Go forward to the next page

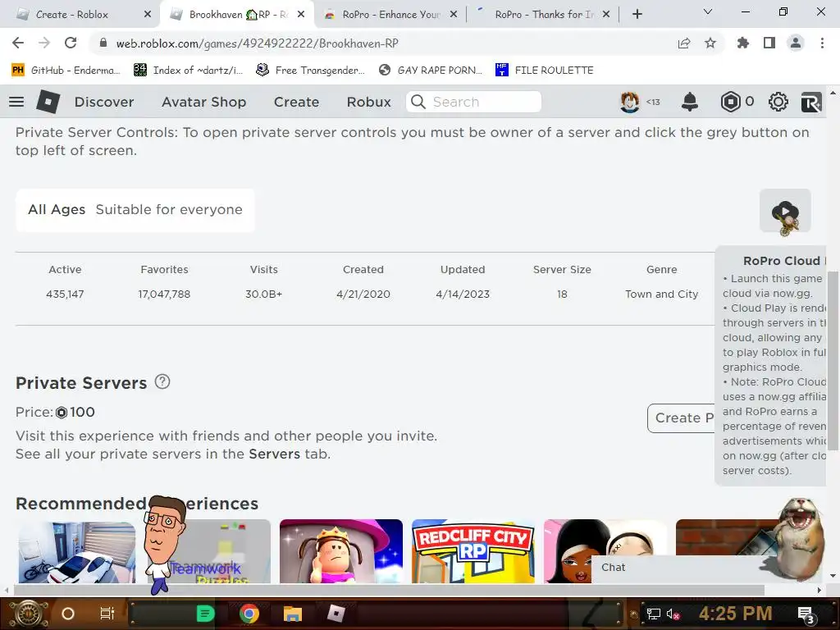click(44, 43)
